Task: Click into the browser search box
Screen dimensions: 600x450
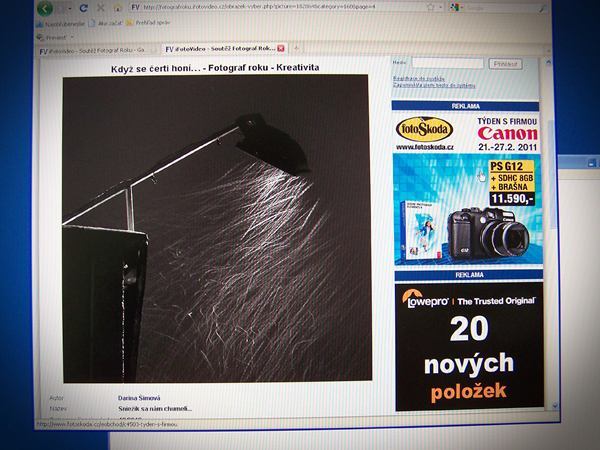Action: (x=499, y=8)
